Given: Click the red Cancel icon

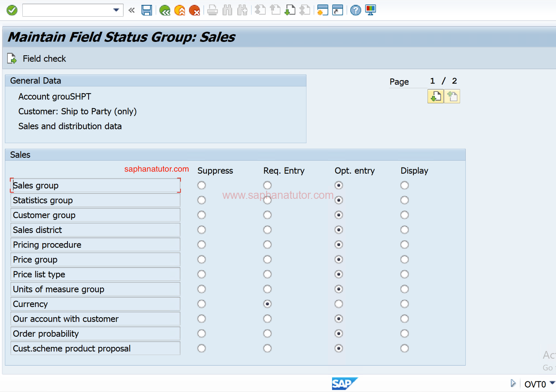Looking at the screenshot, I should [195, 10].
